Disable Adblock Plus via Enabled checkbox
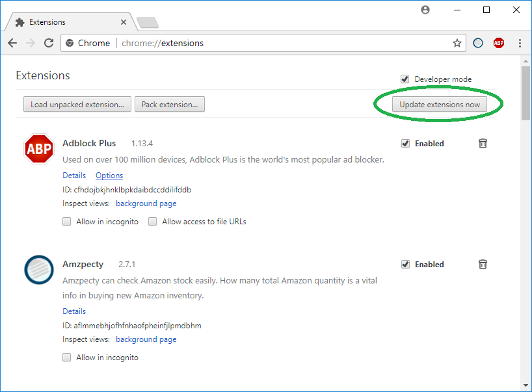 (405, 144)
